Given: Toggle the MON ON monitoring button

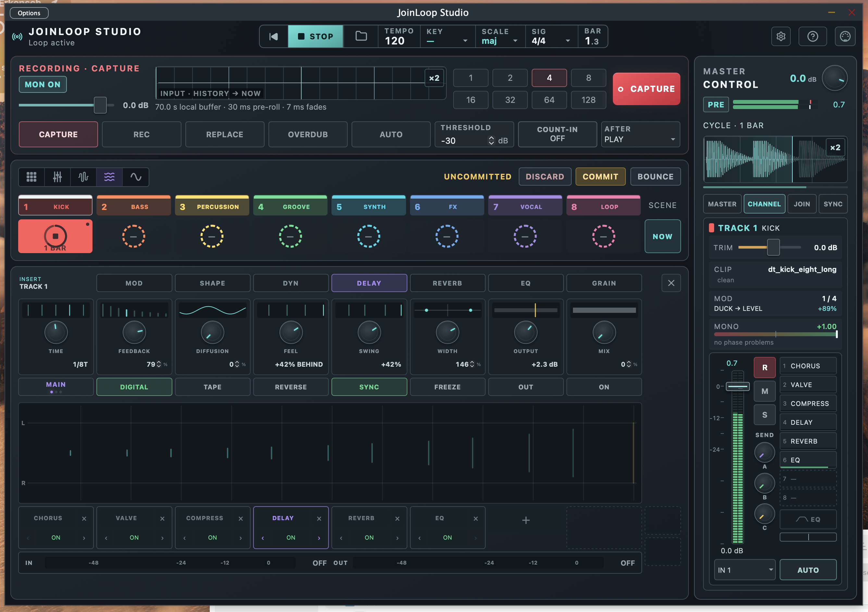Looking at the screenshot, I should [x=43, y=84].
